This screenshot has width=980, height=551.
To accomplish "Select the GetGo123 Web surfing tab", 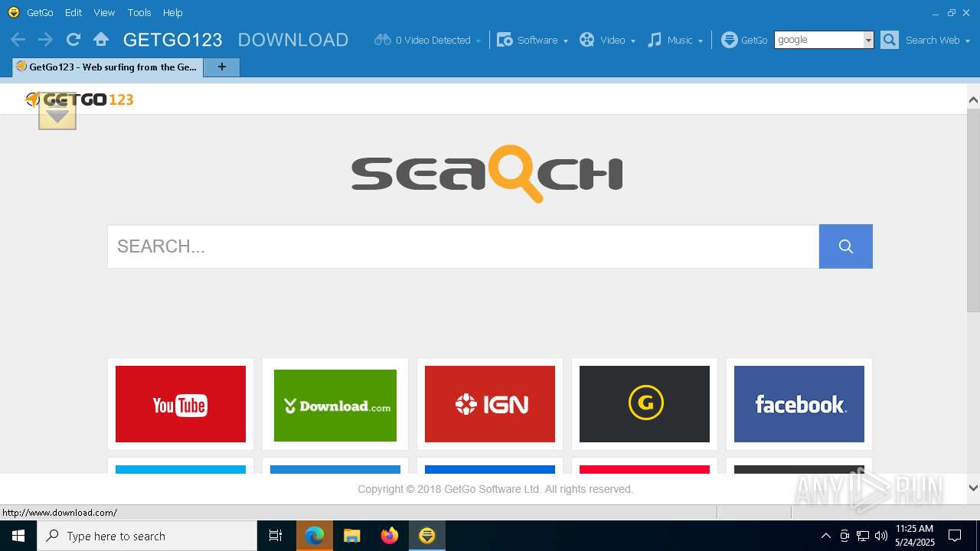I will click(x=107, y=67).
